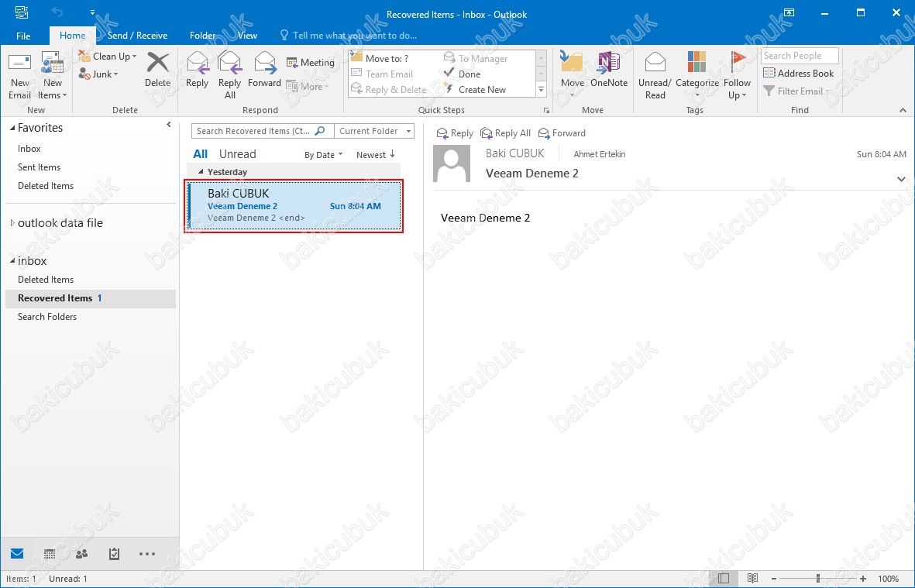This screenshot has width=915, height=588.
Task: Zoom out with the minus button
Action: [774, 579]
